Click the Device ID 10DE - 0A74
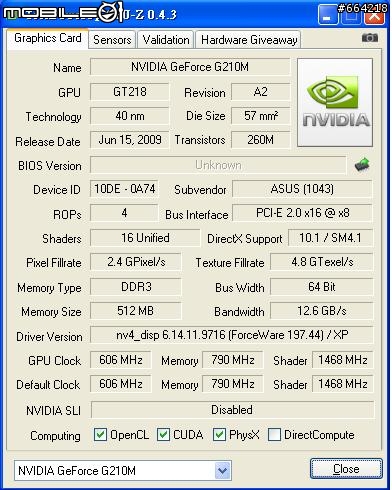Screen dimensions: 392x490 point(124,189)
